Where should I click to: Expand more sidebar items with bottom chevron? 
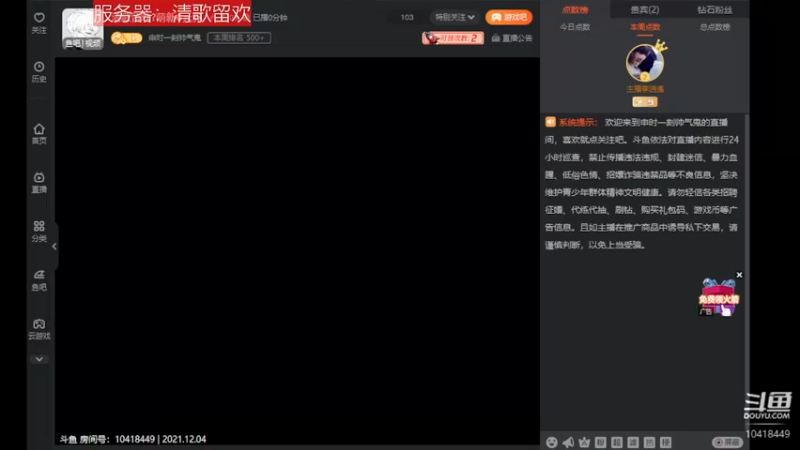tap(39, 359)
